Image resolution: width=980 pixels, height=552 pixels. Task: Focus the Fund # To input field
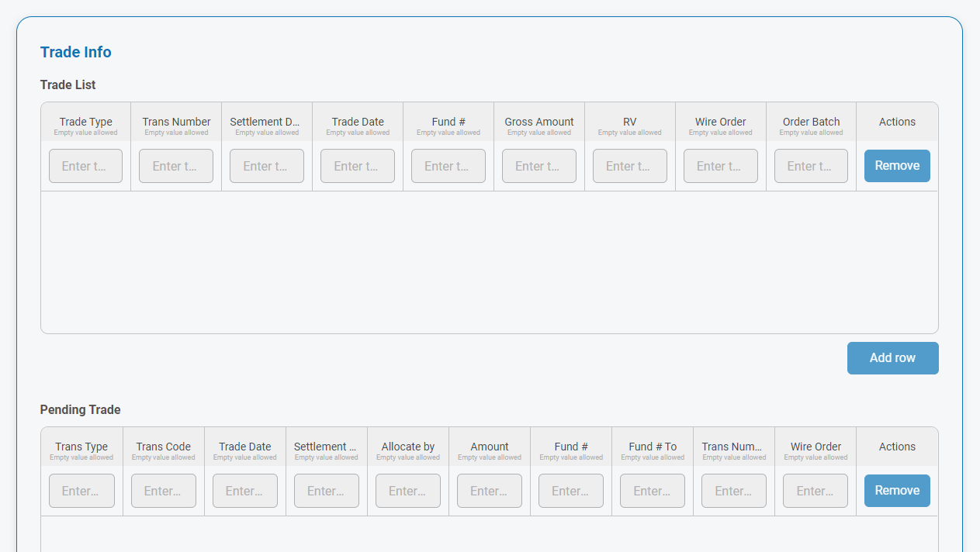point(653,491)
